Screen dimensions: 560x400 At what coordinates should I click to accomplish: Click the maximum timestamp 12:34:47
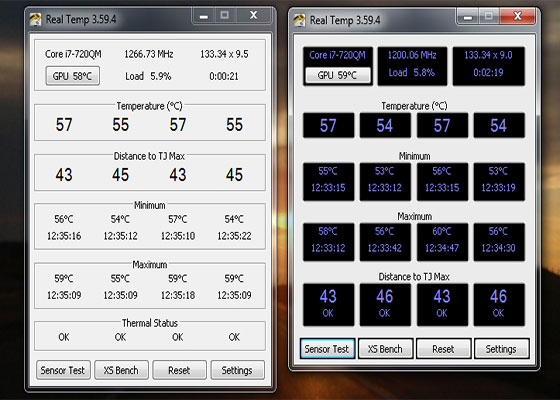(442, 248)
